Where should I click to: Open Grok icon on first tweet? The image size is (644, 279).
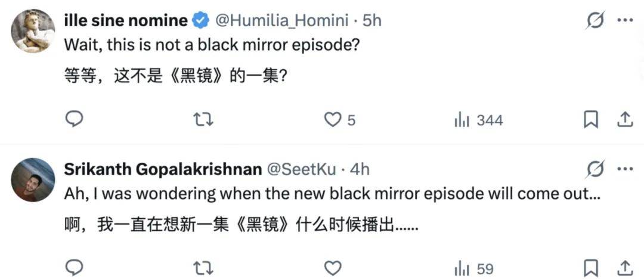coord(594,21)
